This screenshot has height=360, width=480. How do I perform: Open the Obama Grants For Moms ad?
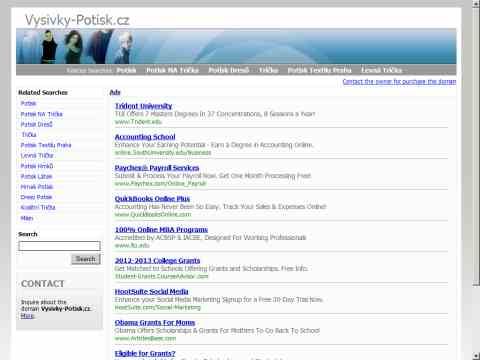click(x=155, y=323)
